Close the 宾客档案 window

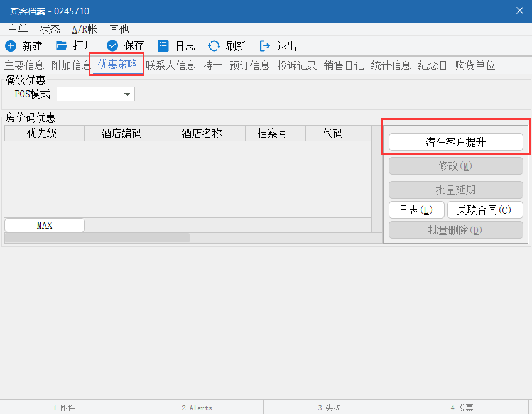tap(519, 11)
